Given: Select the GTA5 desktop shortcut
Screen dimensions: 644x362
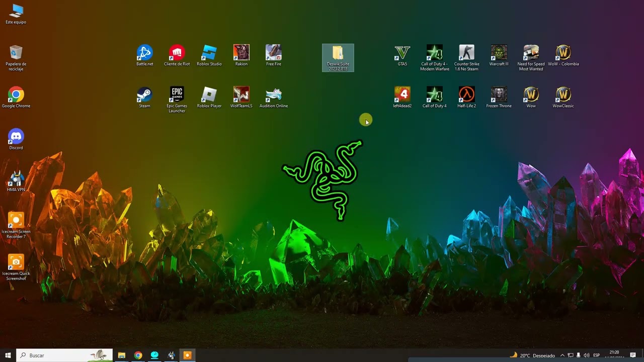Looking at the screenshot, I should (x=403, y=55).
